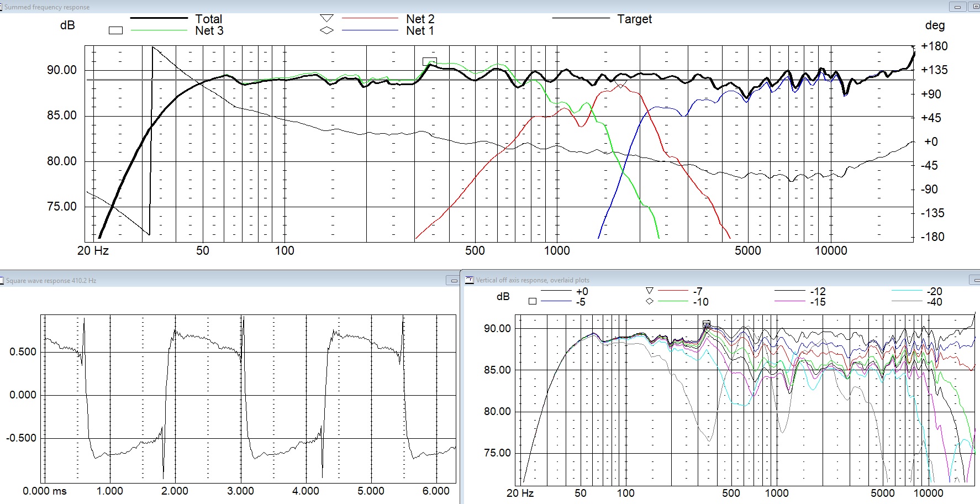Minimize the Summed frequency response window
Screen dimensions: 980x504
click(957, 7)
